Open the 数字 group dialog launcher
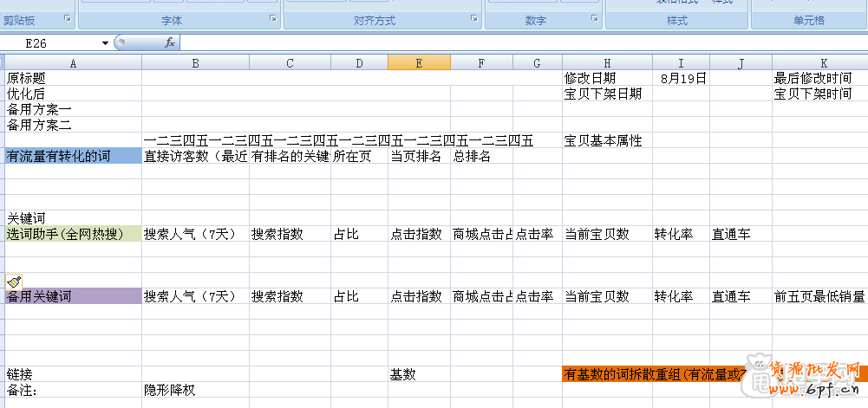This screenshot has height=408, width=868. (x=594, y=18)
